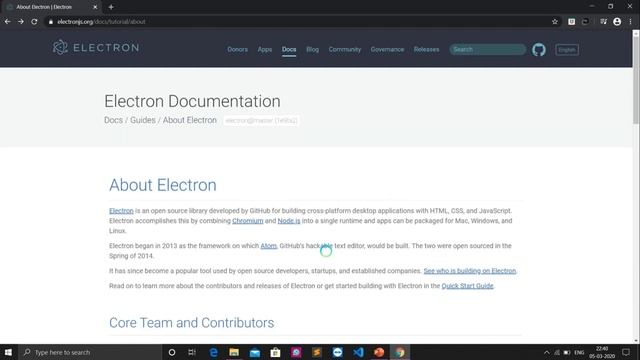The height and width of the screenshot is (360, 640).
Task: Open the pink app icon on the taskbar
Action: (296, 352)
